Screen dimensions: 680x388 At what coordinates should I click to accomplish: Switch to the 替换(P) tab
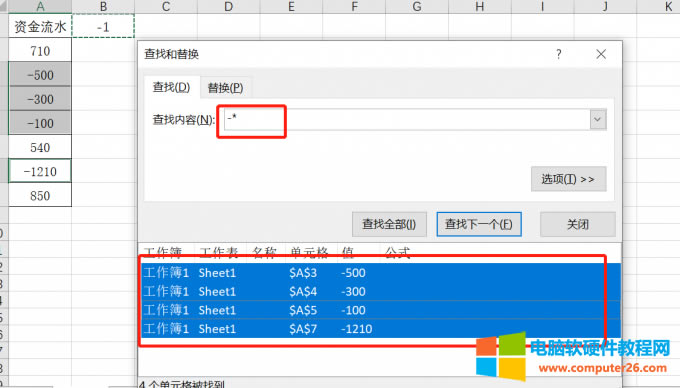(225, 88)
